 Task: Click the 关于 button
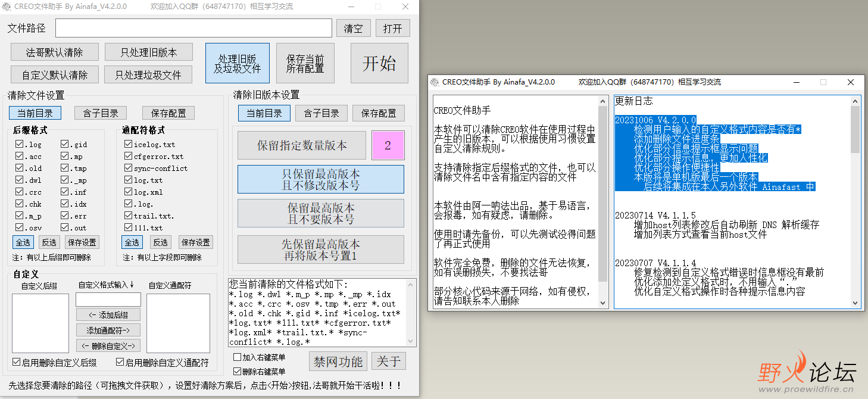(x=389, y=361)
